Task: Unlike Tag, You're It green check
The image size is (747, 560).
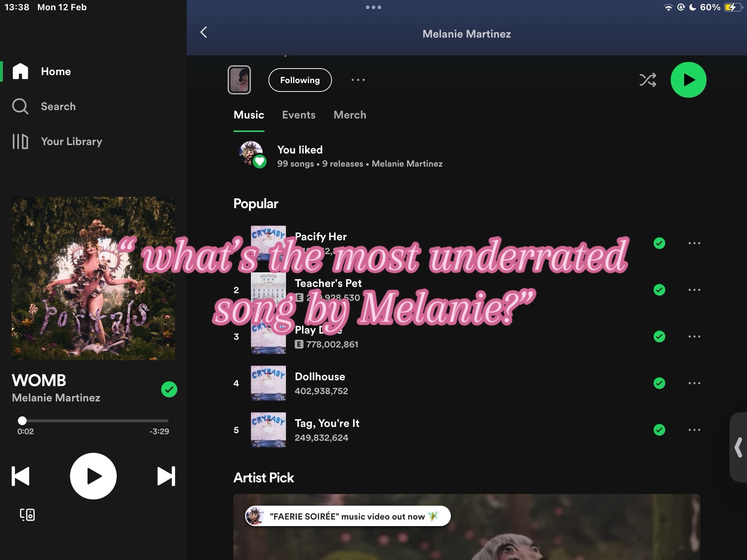Action: click(x=659, y=430)
